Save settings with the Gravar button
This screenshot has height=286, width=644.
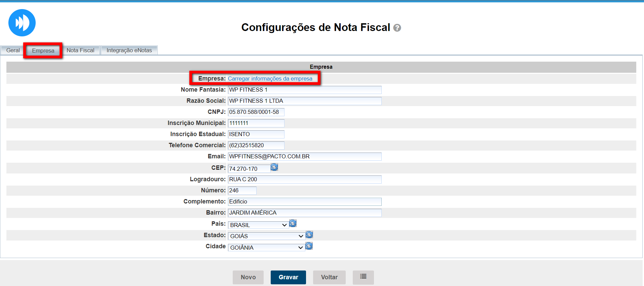[x=288, y=277]
